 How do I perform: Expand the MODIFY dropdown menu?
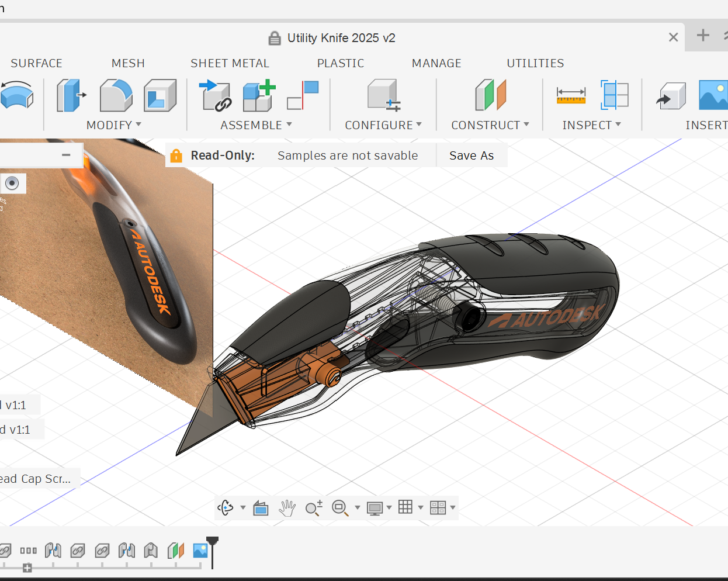[114, 125]
